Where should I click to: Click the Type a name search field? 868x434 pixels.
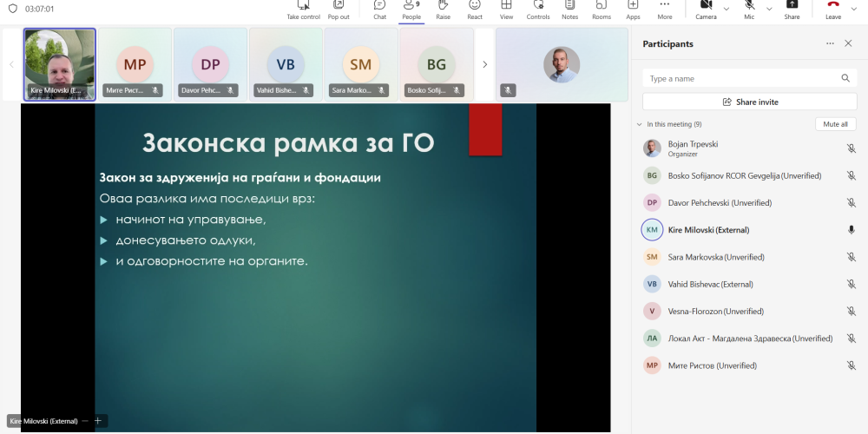[x=742, y=78]
